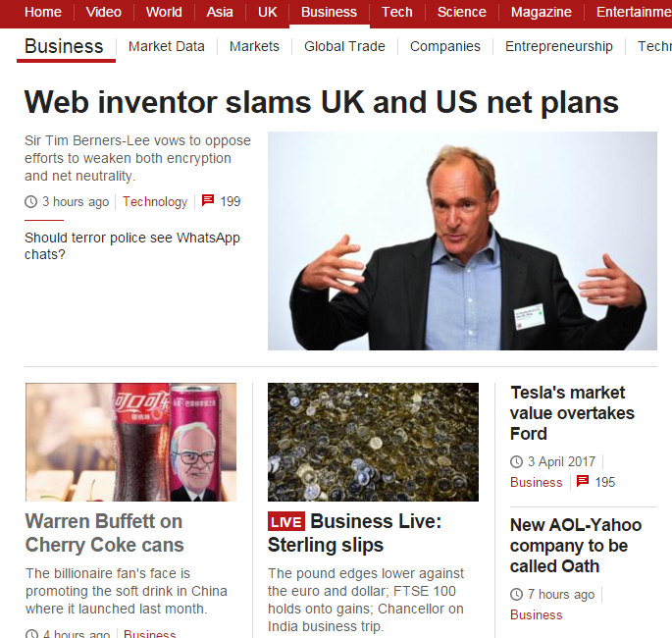The height and width of the screenshot is (638, 672).
Task: Switch to the Market Data sub-tab
Action: click(167, 46)
